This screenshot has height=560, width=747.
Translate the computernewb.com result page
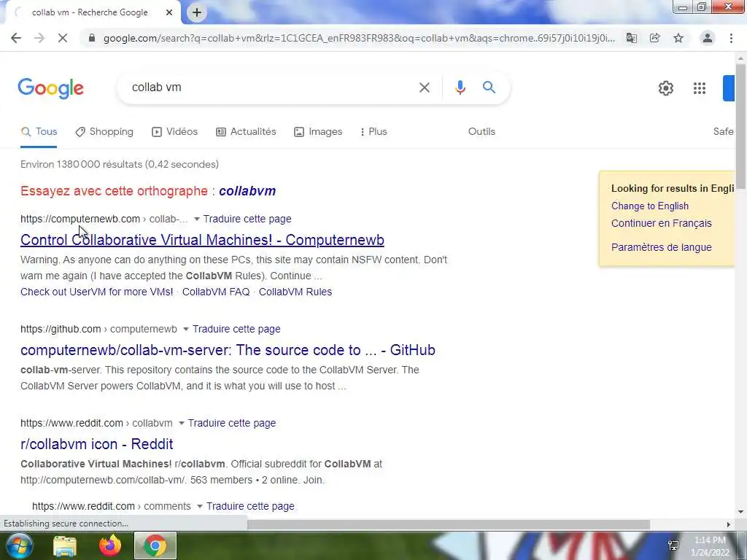click(247, 219)
